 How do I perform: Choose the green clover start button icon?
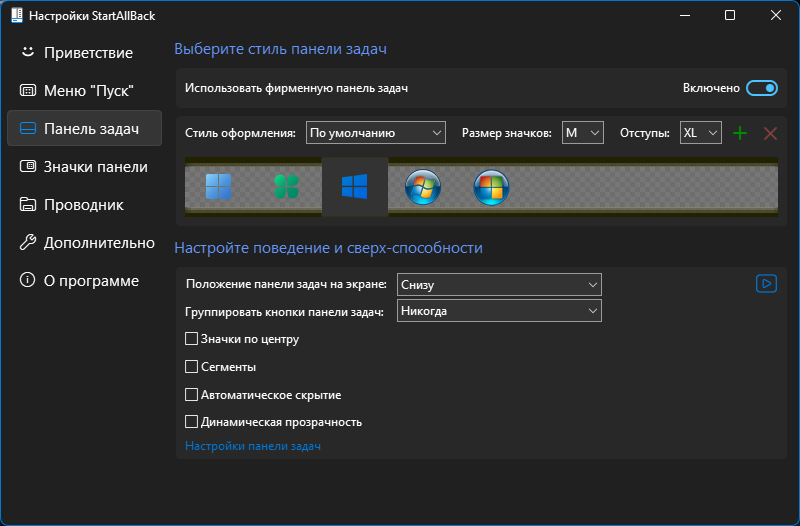click(286, 186)
